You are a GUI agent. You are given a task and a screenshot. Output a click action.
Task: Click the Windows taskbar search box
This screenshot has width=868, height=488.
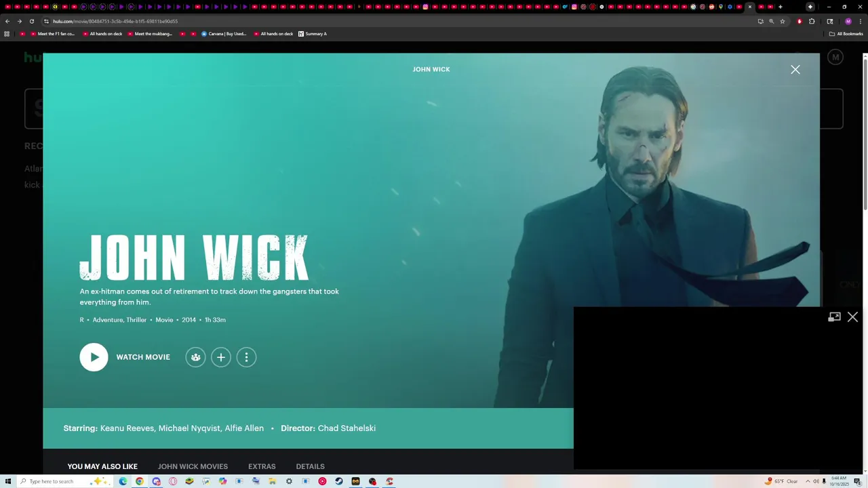(64, 481)
